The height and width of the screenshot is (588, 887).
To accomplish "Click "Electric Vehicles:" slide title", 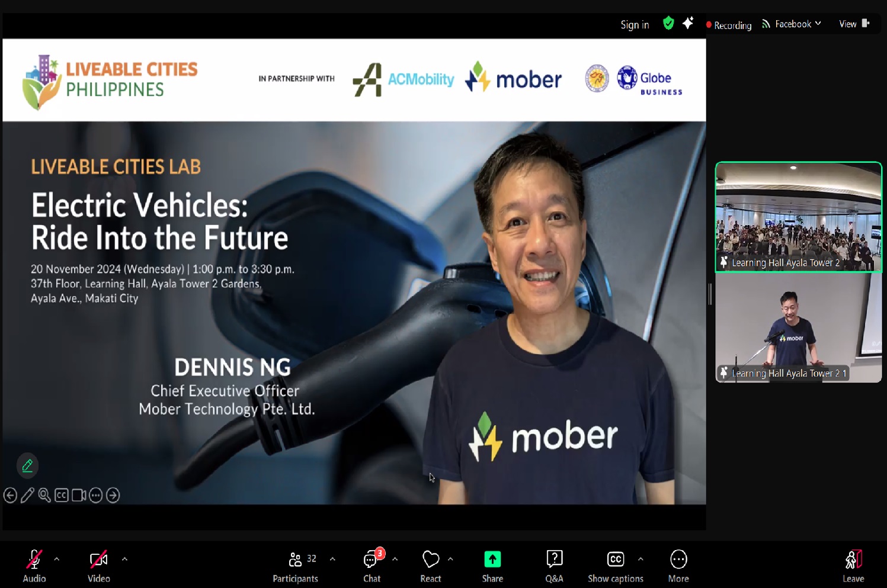I will coord(140,205).
